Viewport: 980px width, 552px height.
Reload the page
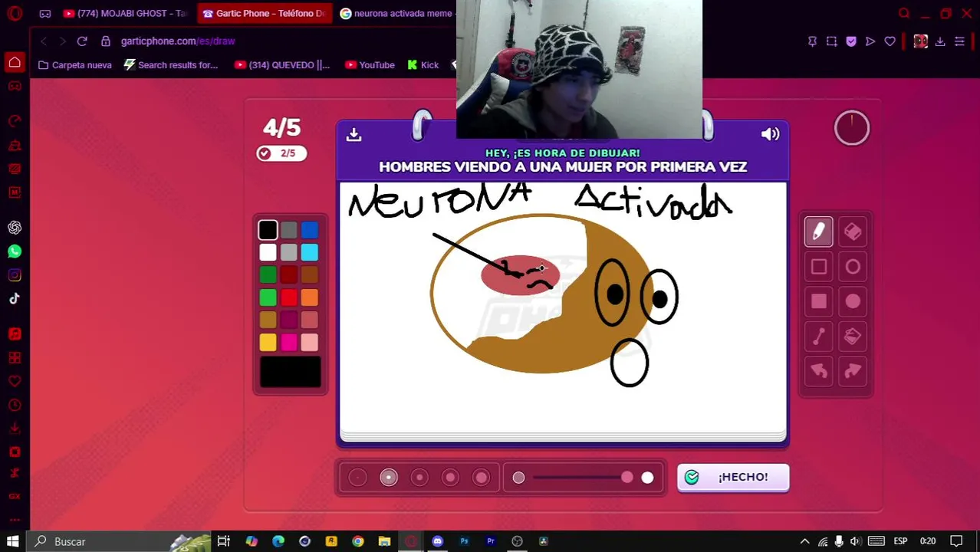click(82, 41)
